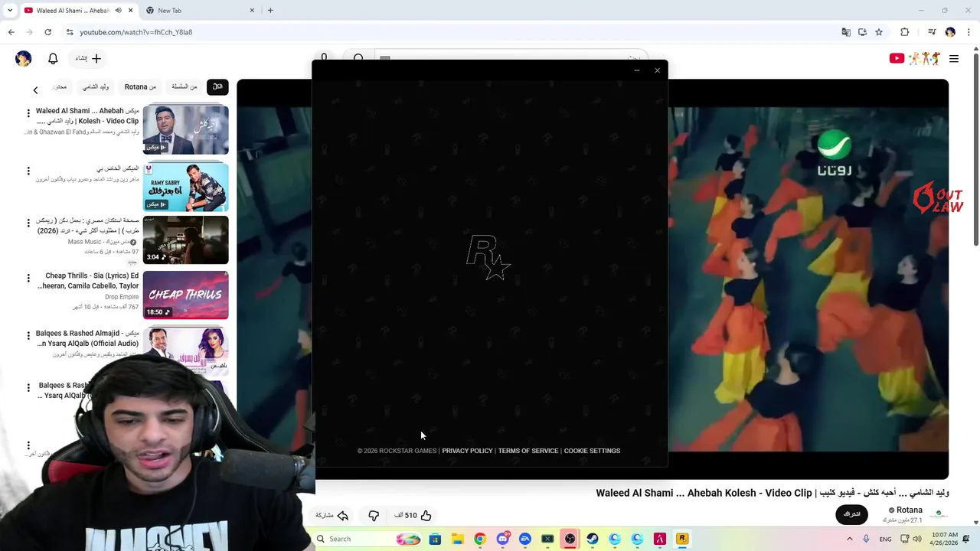Viewport: 980px width, 551px height.
Task: Open Steam from taskbar
Action: coord(592,539)
